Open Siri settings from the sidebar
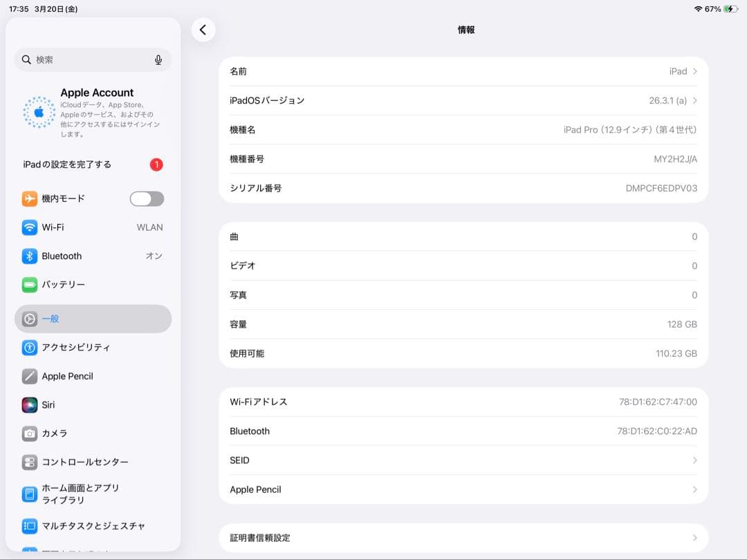 [x=28, y=405]
